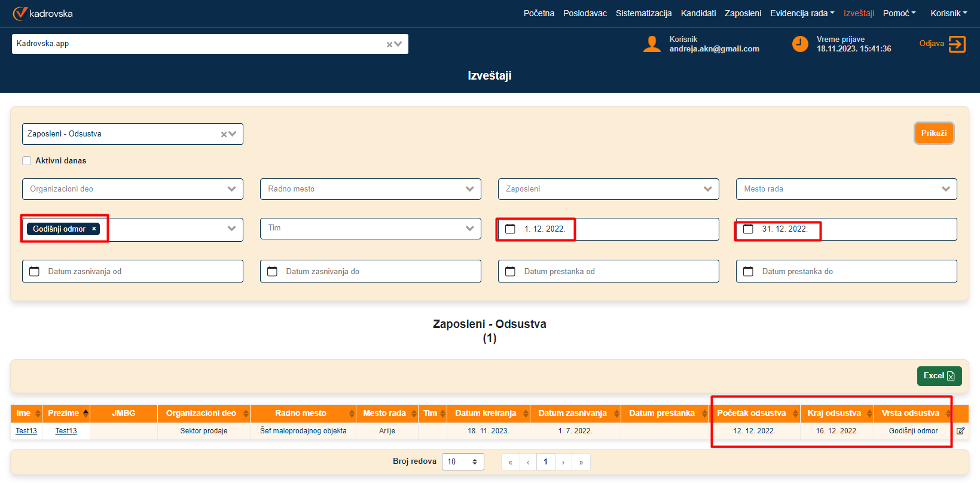The height and width of the screenshot is (483, 980).
Task: Expand the Mesto rada dropdown
Action: pos(945,189)
